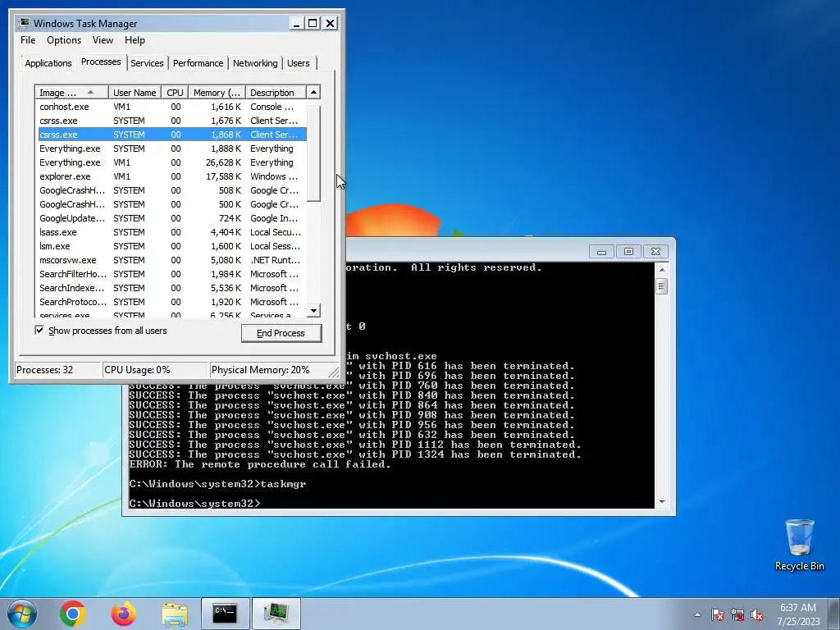Image resolution: width=840 pixels, height=630 pixels.
Task: Switch to the Services tab
Action: tap(147, 63)
